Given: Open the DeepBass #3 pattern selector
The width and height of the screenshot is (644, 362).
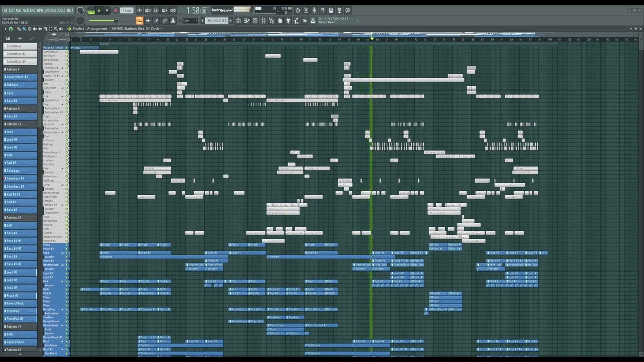Looking at the screenshot, I should [x=216, y=21].
